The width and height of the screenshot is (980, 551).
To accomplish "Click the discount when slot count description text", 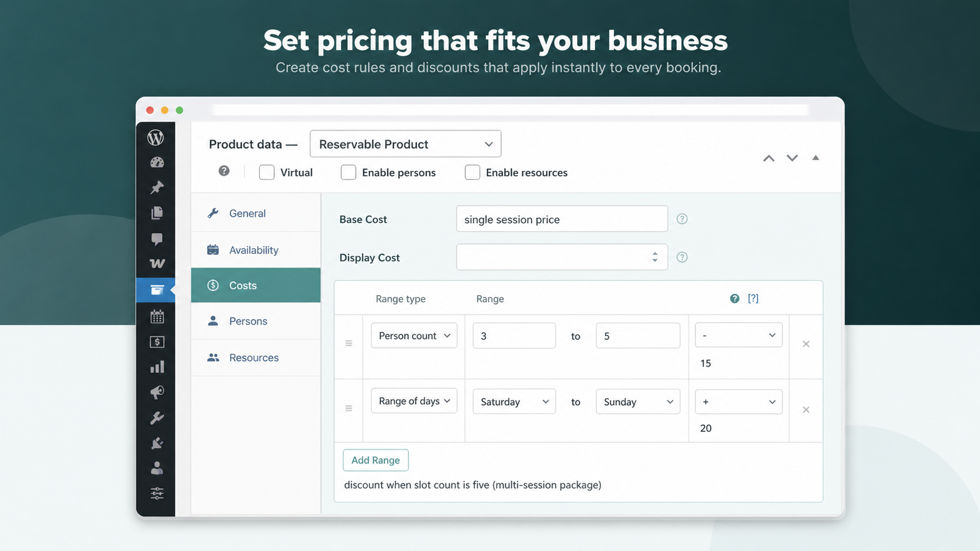I will (x=473, y=485).
